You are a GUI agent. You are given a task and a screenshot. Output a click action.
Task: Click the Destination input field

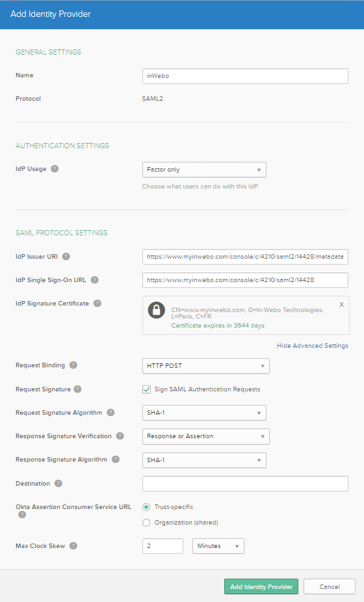[x=245, y=484]
